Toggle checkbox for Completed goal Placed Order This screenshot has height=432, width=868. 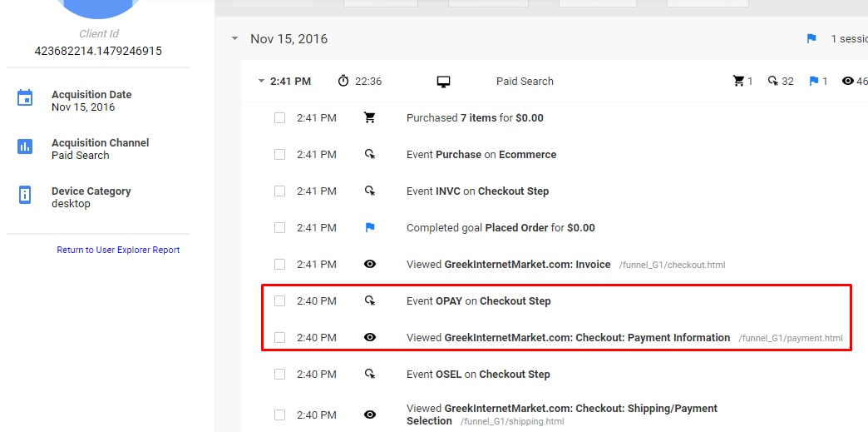pos(280,228)
